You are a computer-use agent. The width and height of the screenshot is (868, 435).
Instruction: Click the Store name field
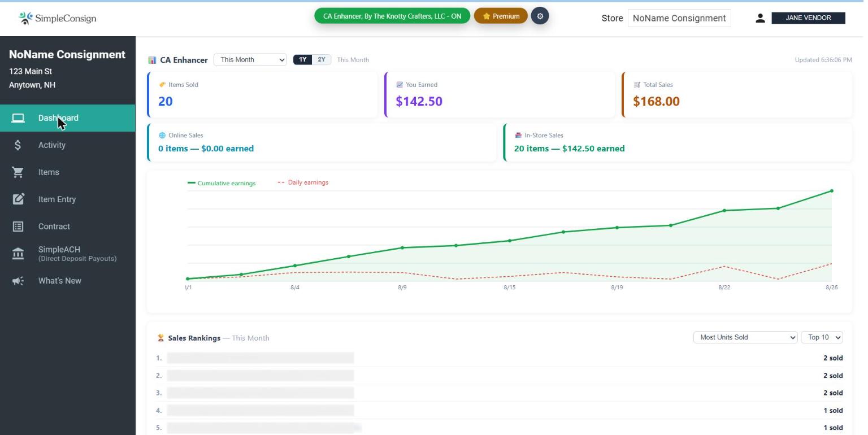click(679, 18)
